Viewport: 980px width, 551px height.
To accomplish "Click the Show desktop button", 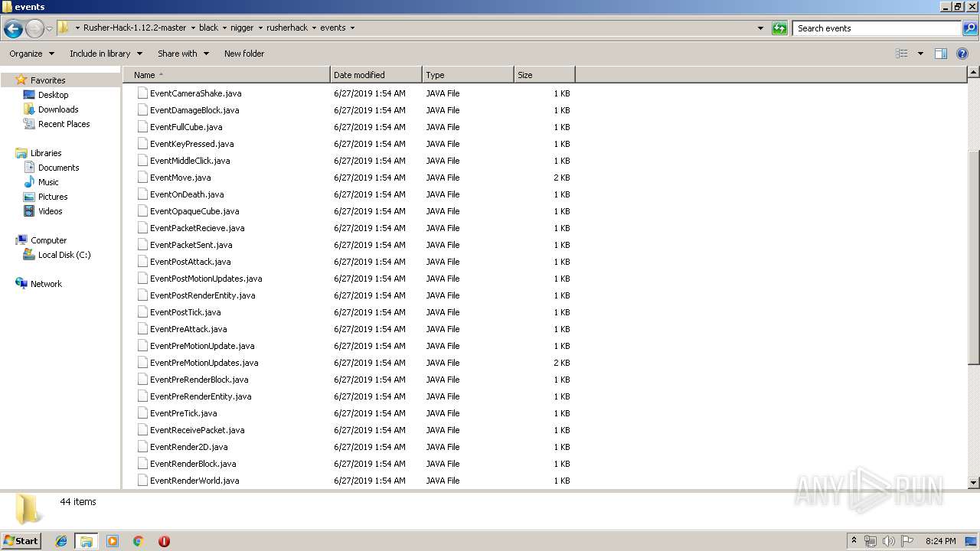I will 972,541.
